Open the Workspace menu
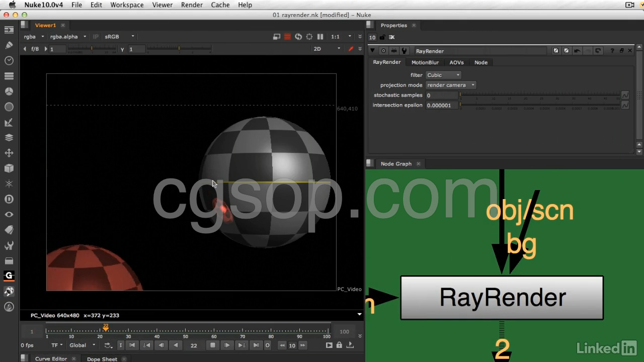The width and height of the screenshot is (644, 362). pos(127,5)
